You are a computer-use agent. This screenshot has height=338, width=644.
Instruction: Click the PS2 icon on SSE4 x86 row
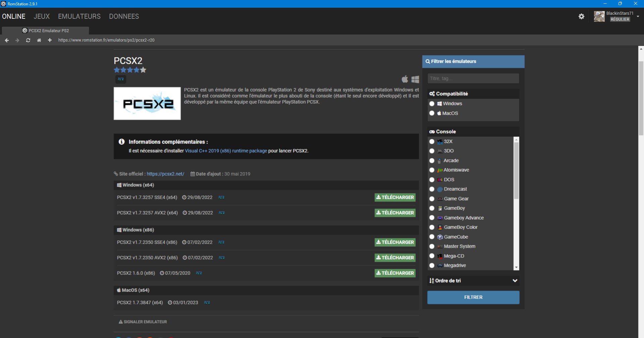(x=221, y=242)
